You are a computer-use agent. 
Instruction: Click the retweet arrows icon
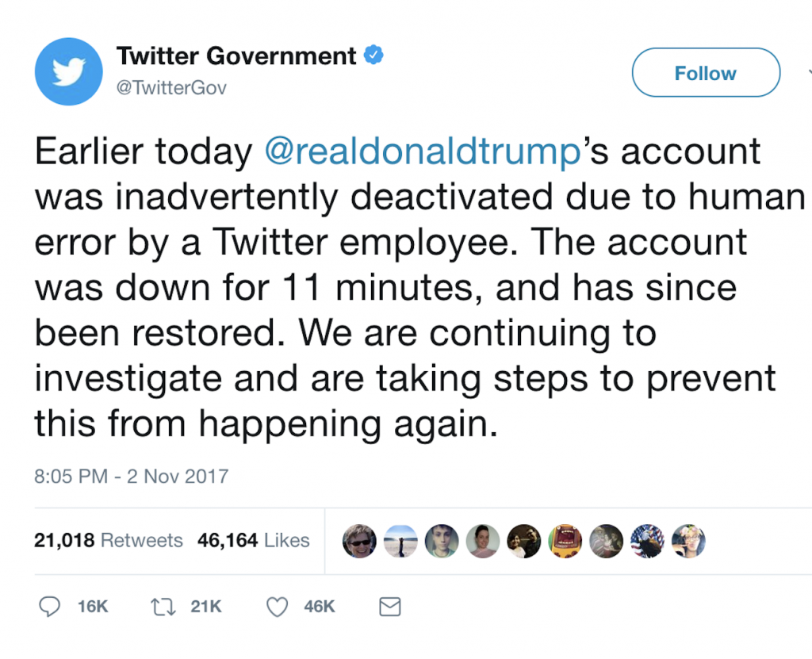(163, 607)
